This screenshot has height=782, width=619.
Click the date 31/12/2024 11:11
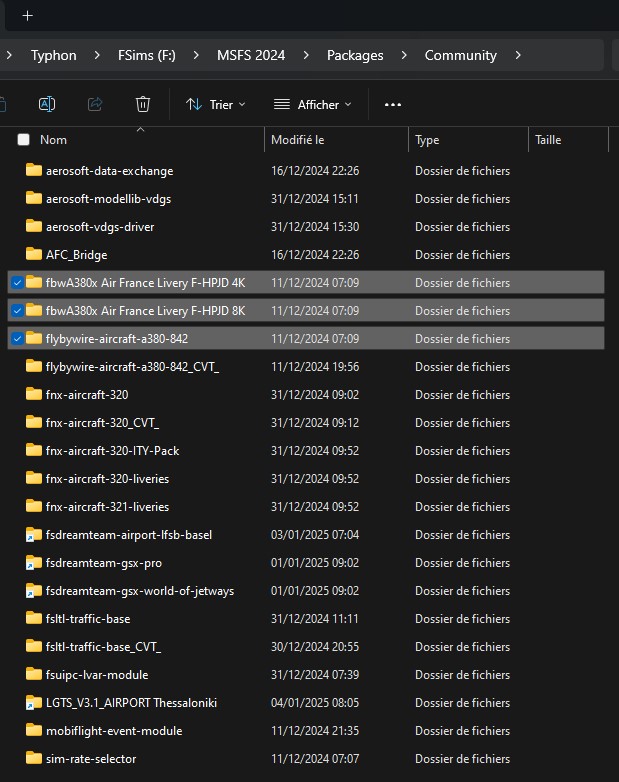[x=314, y=618]
